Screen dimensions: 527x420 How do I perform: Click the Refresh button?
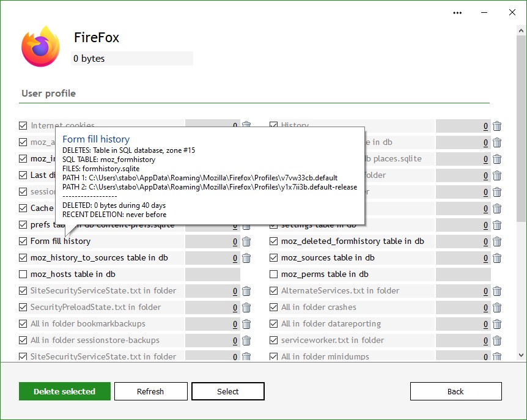[x=150, y=391]
